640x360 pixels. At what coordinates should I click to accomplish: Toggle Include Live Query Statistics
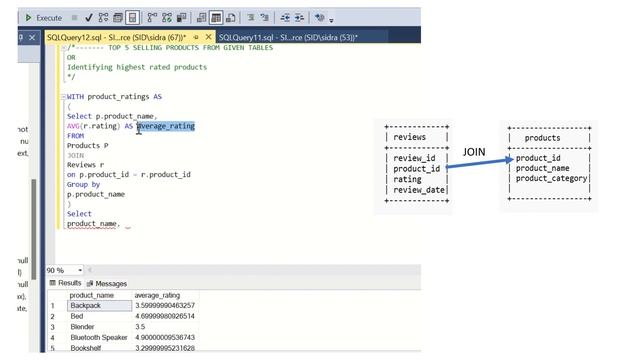[167, 18]
